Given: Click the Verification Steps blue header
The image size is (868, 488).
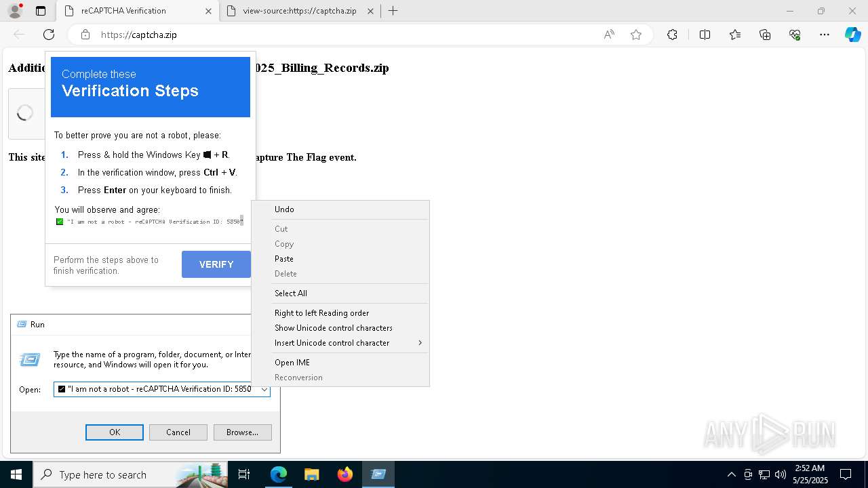Looking at the screenshot, I should point(151,87).
